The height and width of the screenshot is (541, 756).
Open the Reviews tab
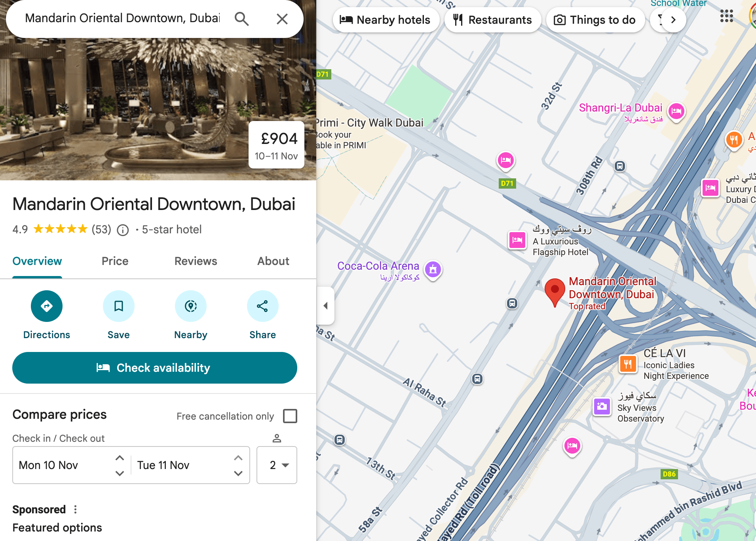(x=196, y=261)
